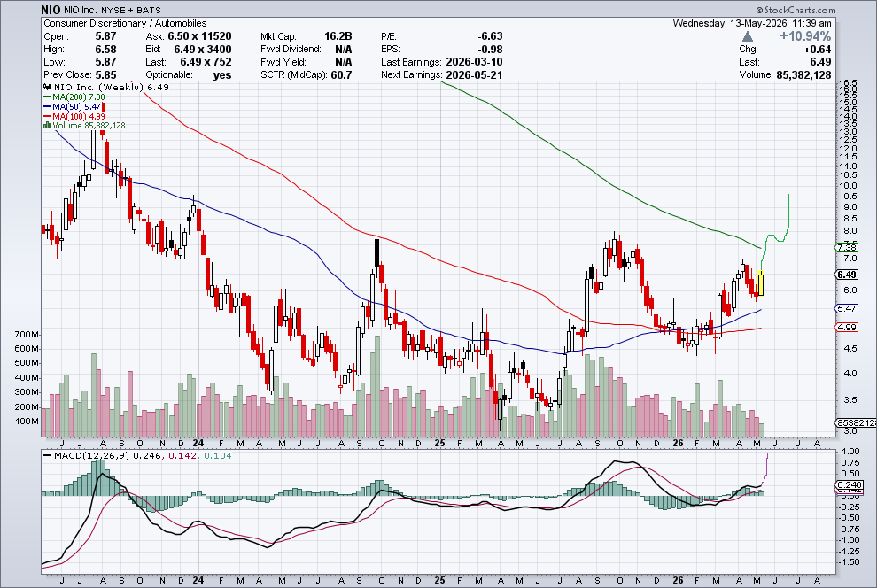Click the 'NYSE + BATS' exchange label
The width and height of the screenshot is (877, 588).
(131, 10)
